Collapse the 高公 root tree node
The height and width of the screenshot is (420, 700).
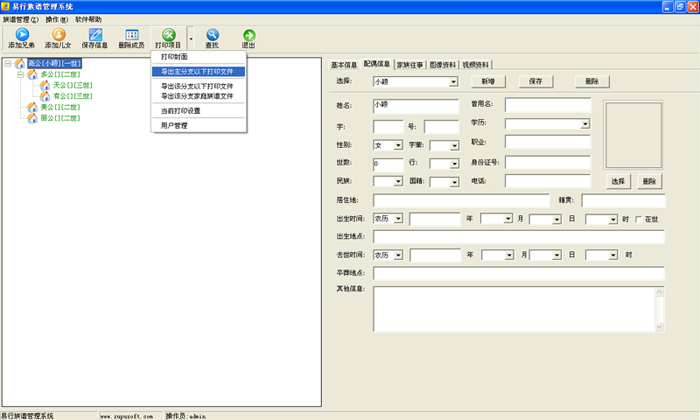(8, 64)
